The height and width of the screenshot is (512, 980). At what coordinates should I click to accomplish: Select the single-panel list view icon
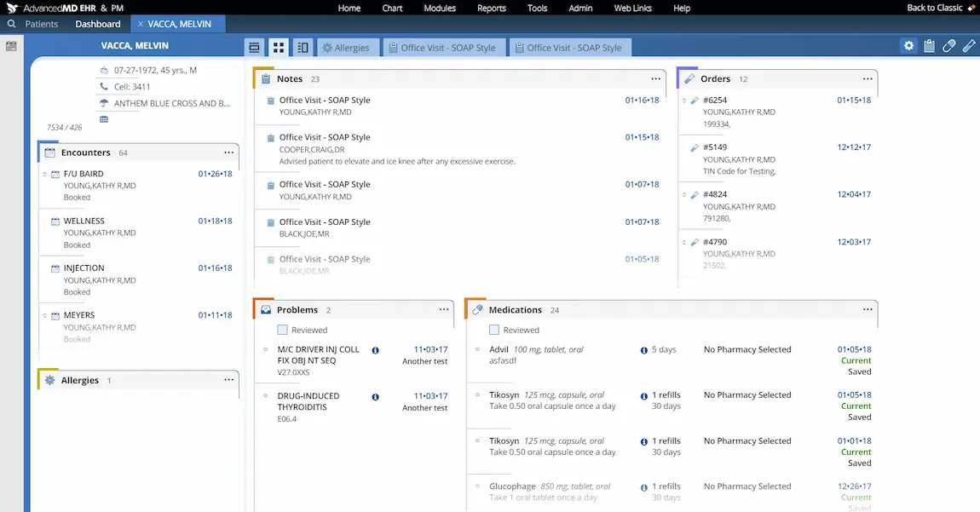tap(254, 47)
